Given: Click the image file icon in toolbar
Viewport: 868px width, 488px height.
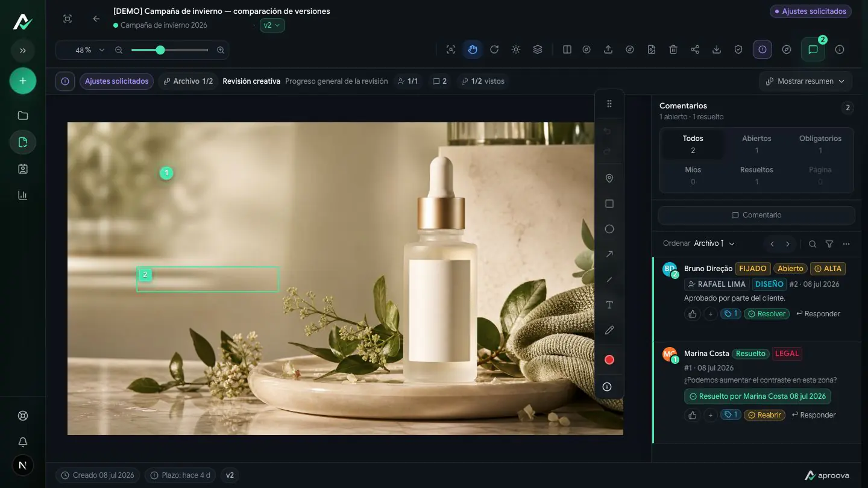Looking at the screenshot, I should (x=652, y=49).
